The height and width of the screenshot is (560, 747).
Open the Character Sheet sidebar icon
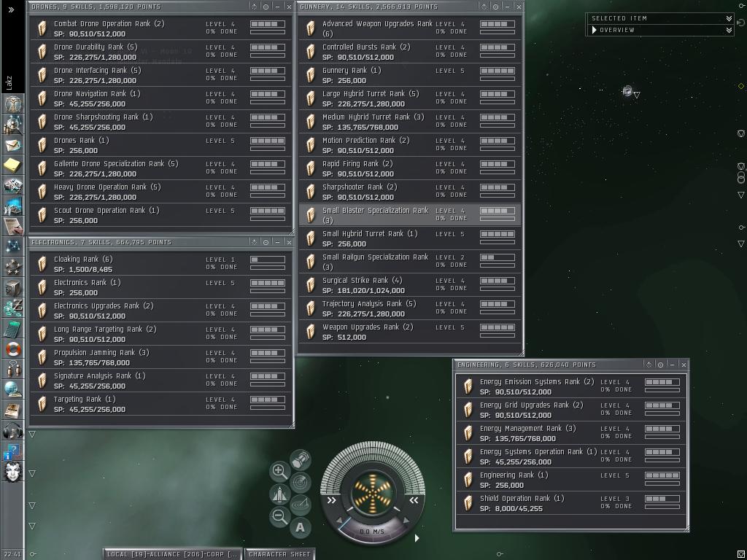point(13,104)
